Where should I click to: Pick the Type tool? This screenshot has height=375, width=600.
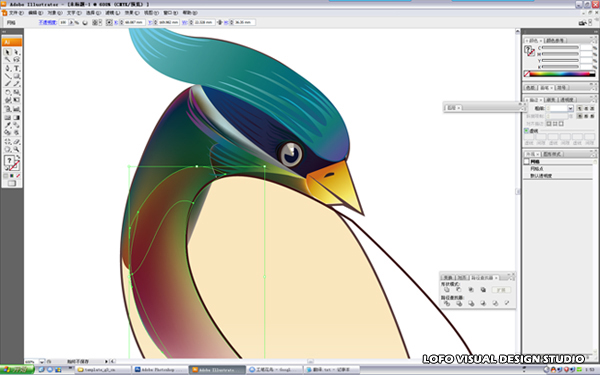pos(16,68)
